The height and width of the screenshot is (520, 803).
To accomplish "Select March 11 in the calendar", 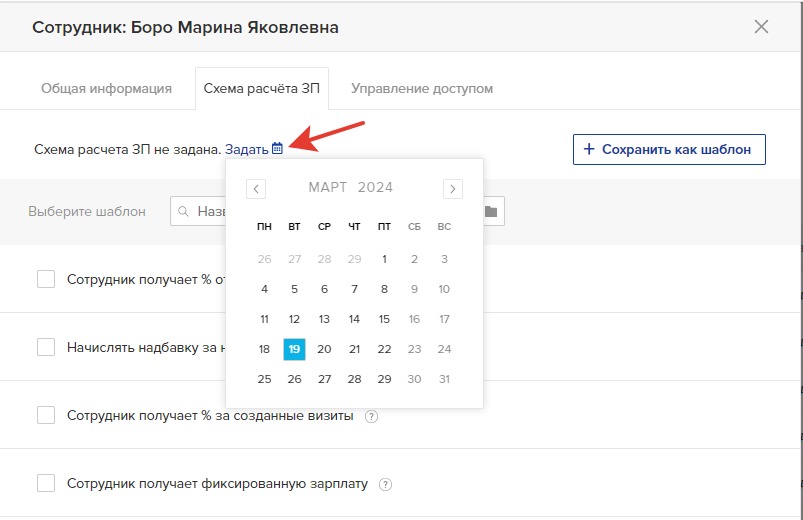I will [x=264, y=320].
